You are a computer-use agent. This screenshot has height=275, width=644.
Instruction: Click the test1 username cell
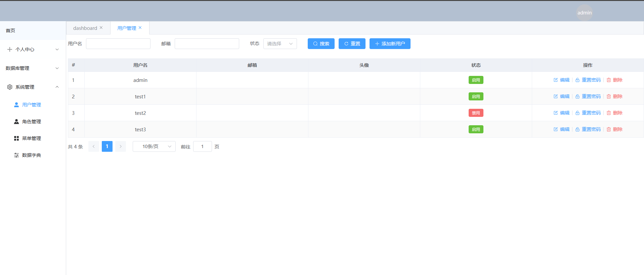(x=140, y=96)
